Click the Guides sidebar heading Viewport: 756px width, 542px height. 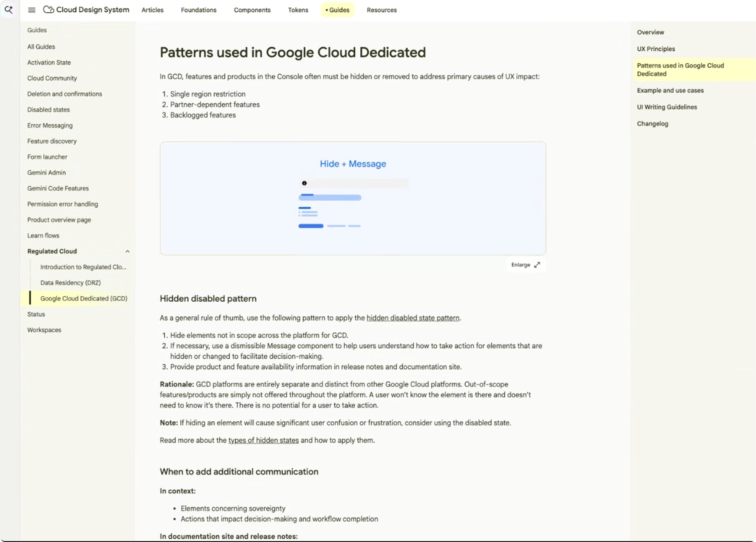[x=37, y=30]
